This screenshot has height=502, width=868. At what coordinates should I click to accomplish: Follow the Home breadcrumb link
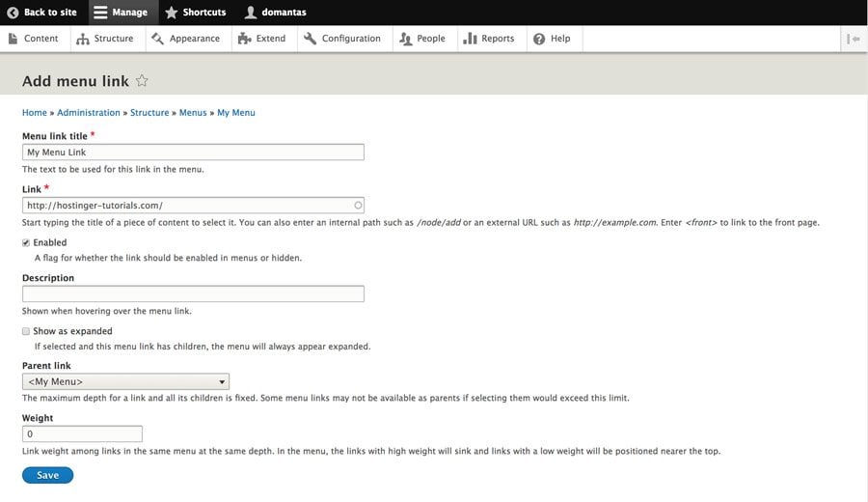click(x=35, y=113)
